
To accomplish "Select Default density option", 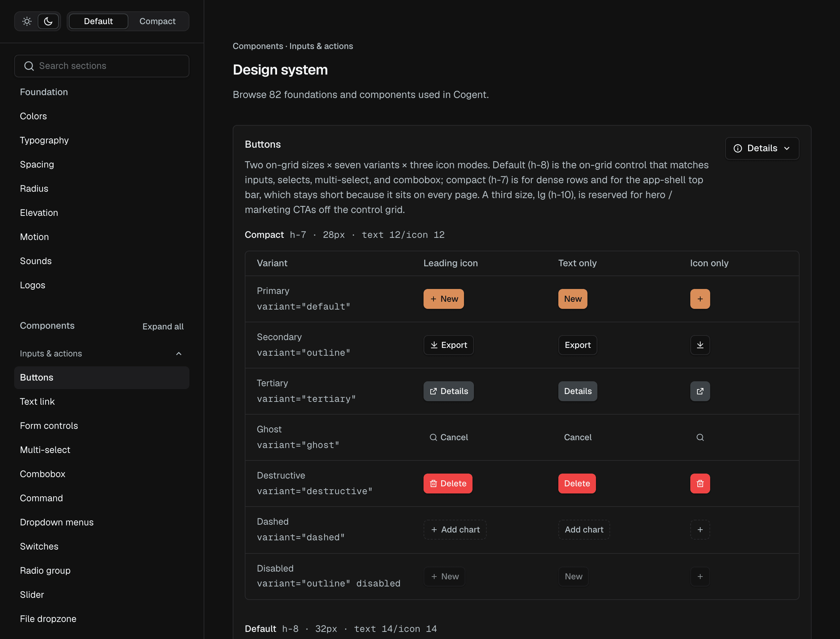I will pyautogui.click(x=99, y=21).
